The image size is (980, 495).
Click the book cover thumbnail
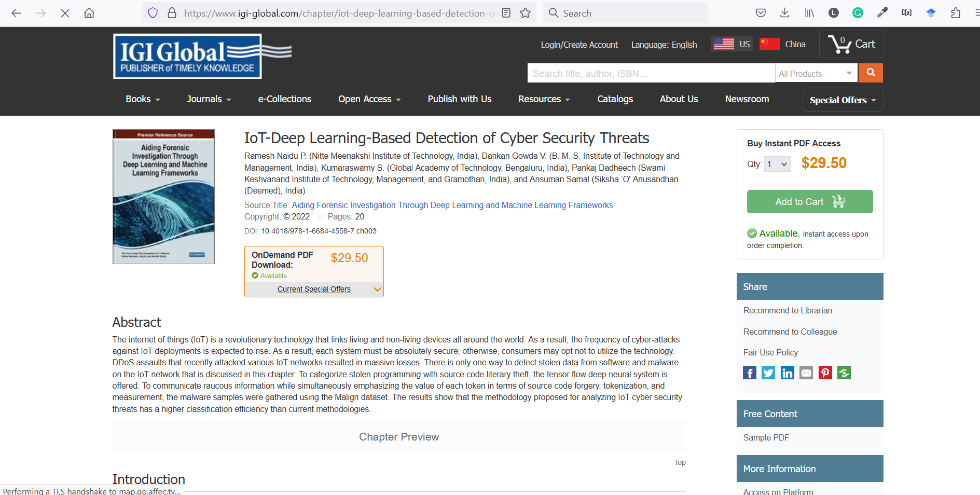click(163, 197)
